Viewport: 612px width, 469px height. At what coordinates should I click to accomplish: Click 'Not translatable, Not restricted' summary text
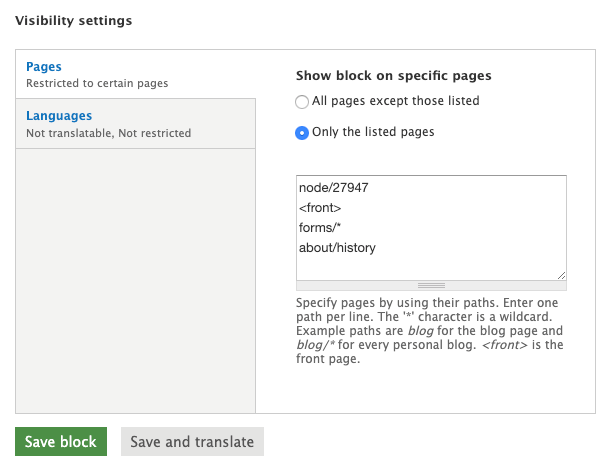pos(108,133)
